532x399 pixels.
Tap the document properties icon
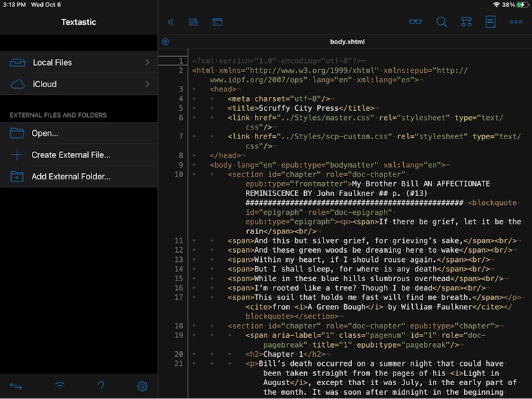pyautogui.click(x=490, y=22)
